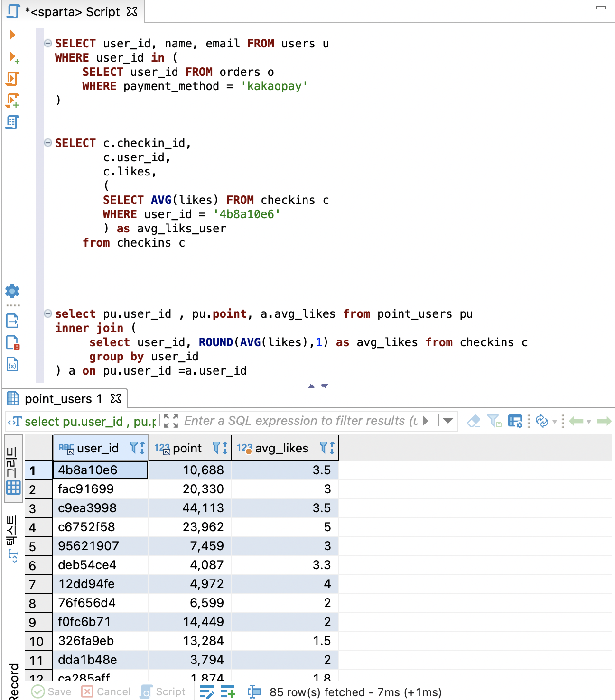Click Add new row icon
Image resolution: width=615 pixels, height=700 pixels.
[x=228, y=692]
